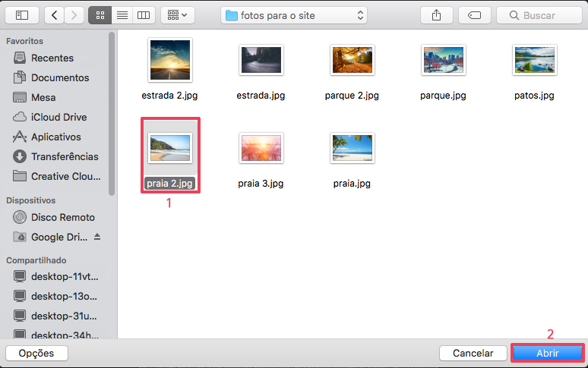The width and height of the screenshot is (588, 368).
Task: Switch to list view
Action: click(x=122, y=15)
